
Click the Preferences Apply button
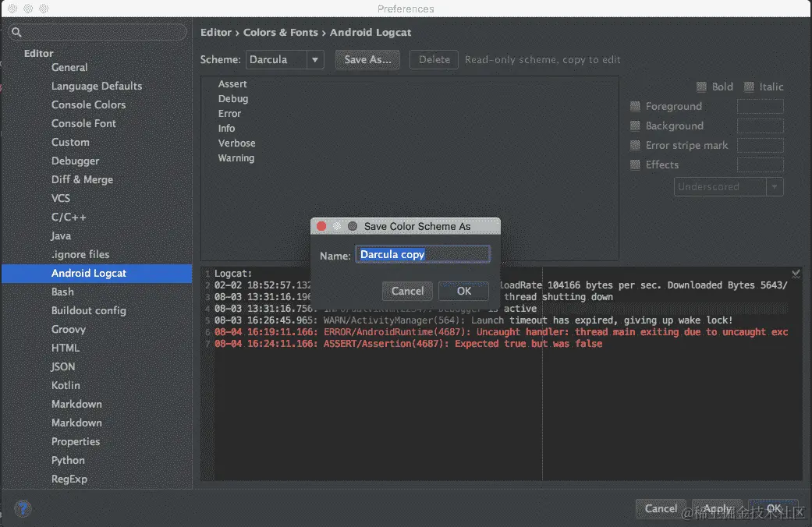pos(718,509)
